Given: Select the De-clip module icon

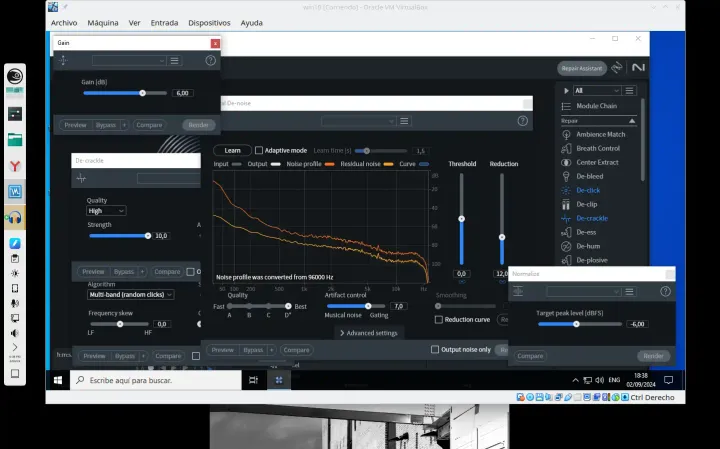Looking at the screenshot, I should [566, 204].
